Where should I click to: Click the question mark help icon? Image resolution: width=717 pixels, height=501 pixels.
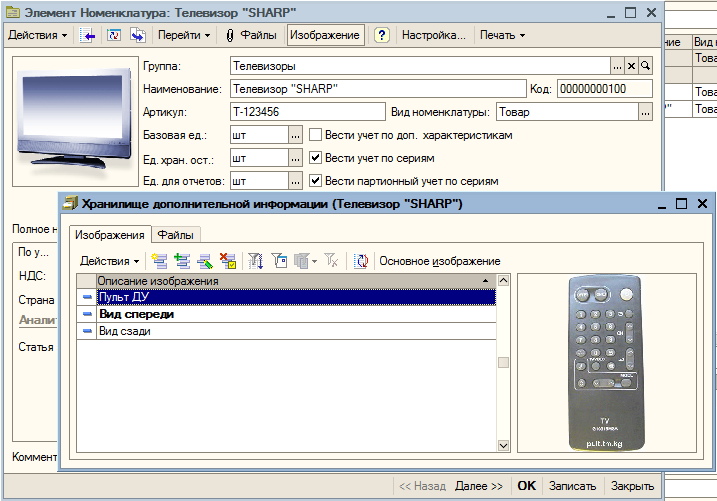click(382, 35)
